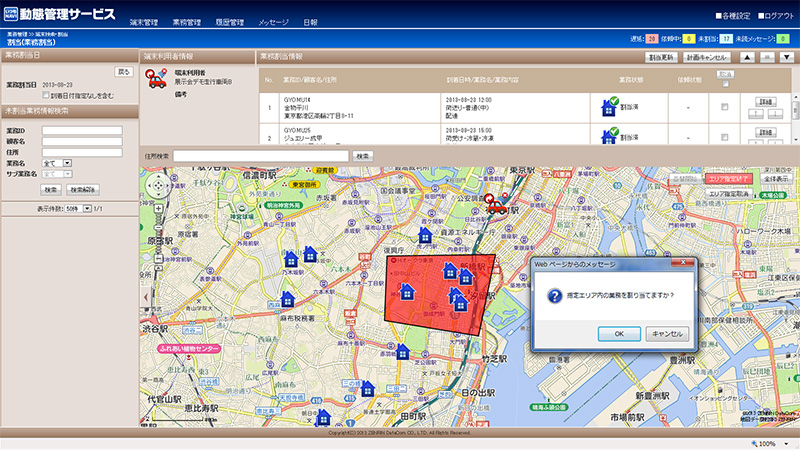Viewport: 800px width, 450px height.
Task: Toggle 到着日付指定なしを含む checkbox
Action: (45, 95)
